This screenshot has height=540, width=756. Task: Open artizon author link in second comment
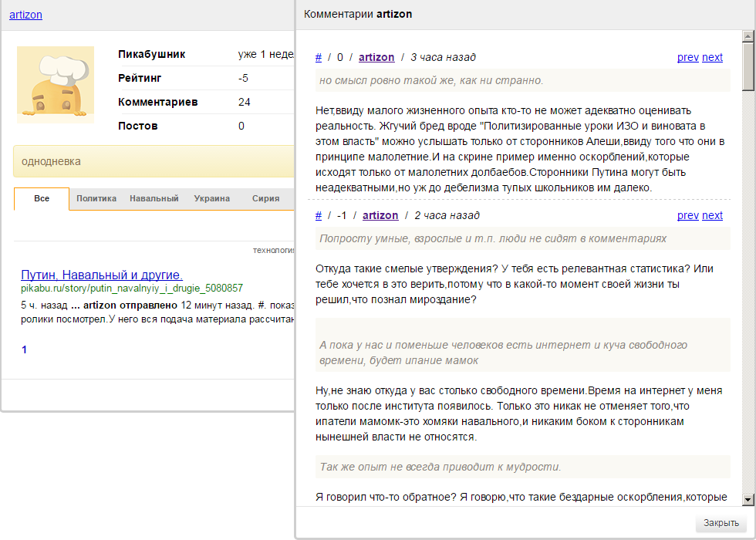coord(380,215)
